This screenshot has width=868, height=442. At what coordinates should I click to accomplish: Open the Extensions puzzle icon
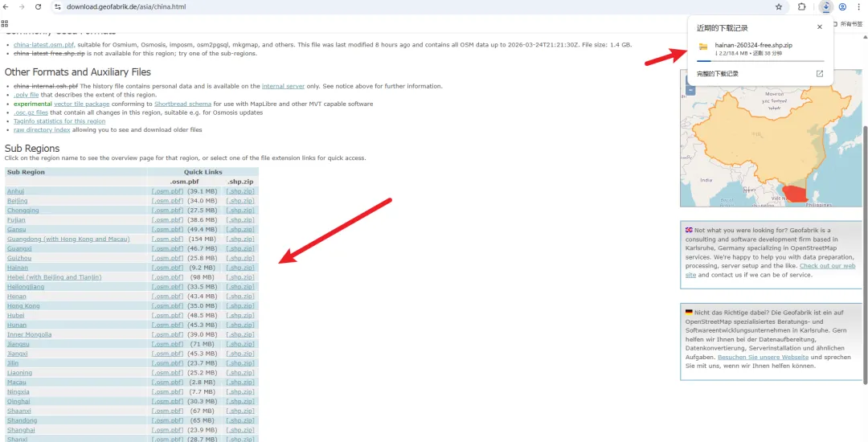coord(801,7)
